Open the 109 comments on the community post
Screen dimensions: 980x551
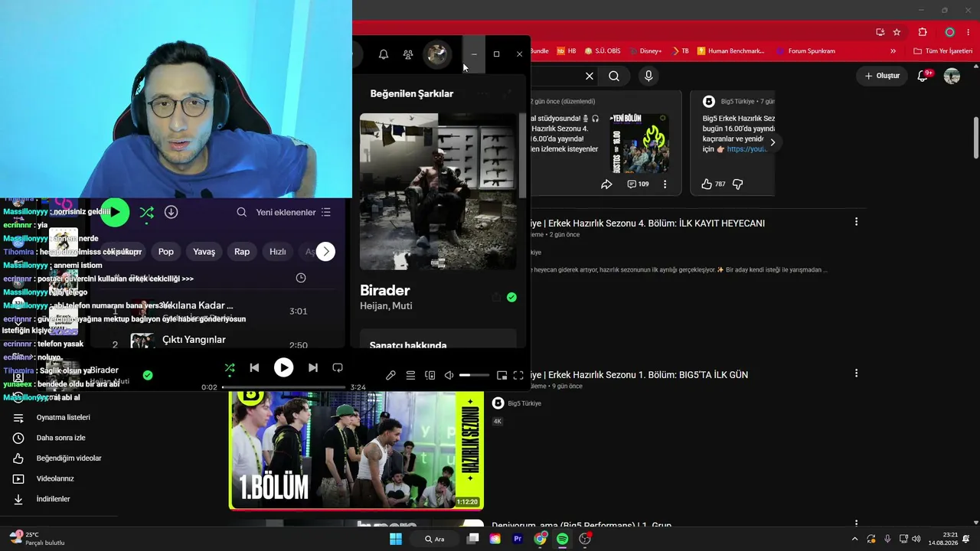click(638, 184)
